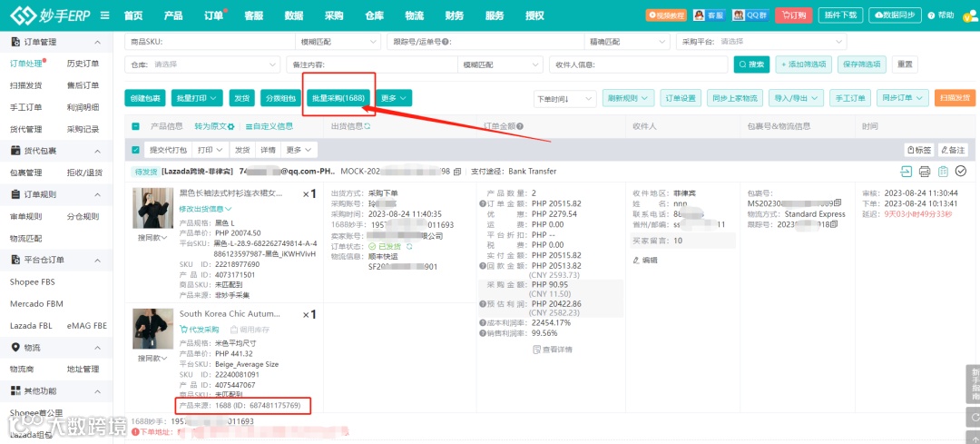Open 采购记录 in the sidebar
This screenshot has height=444, width=980.
click(x=83, y=130)
